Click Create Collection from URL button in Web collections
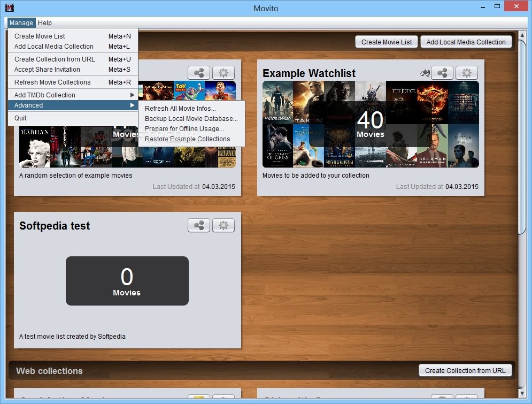Image resolution: width=532 pixels, height=404 pixels. click(465, 370)
